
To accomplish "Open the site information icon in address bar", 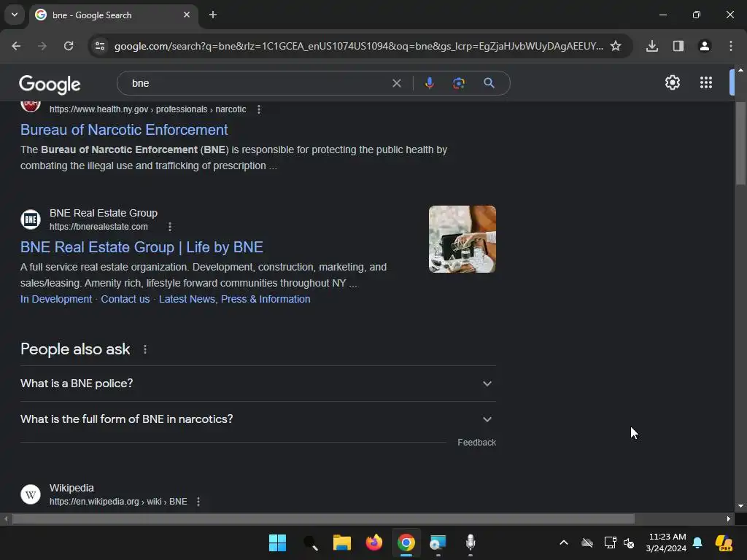I will click(100, 46).
